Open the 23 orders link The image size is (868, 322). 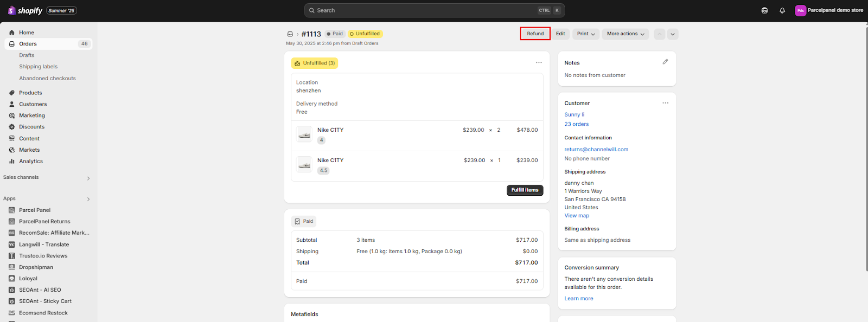click(x=577, y=124)
